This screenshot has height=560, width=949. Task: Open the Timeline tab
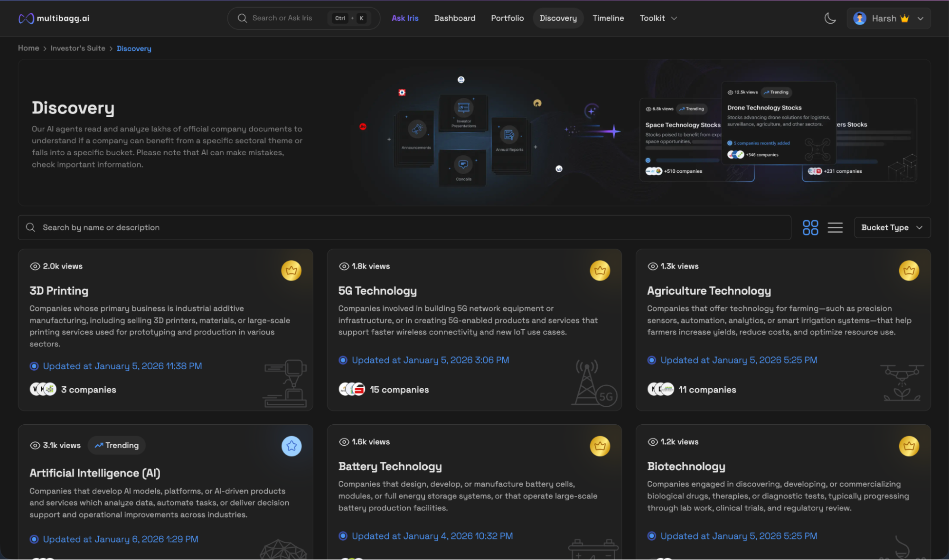pos(608,18)
